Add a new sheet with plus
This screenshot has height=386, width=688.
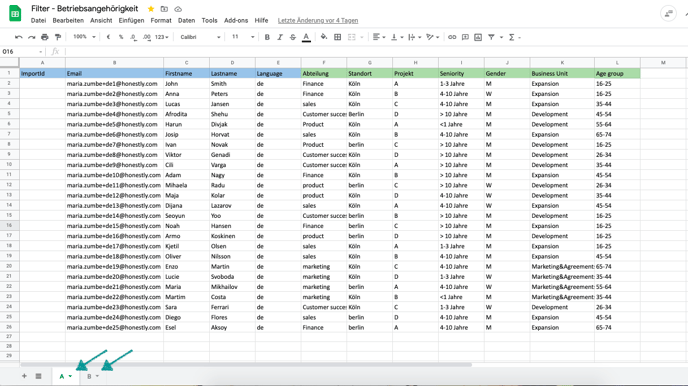click(24, 376)
